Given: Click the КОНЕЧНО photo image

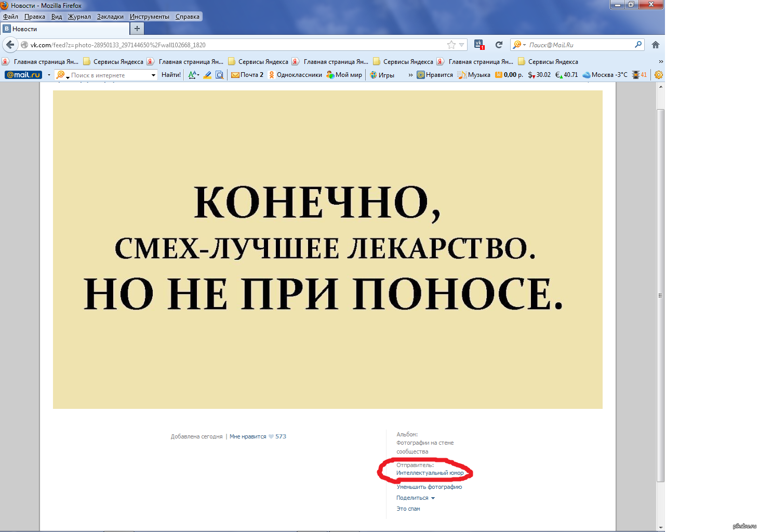Looking at the screenshot, I should [328, 249].
